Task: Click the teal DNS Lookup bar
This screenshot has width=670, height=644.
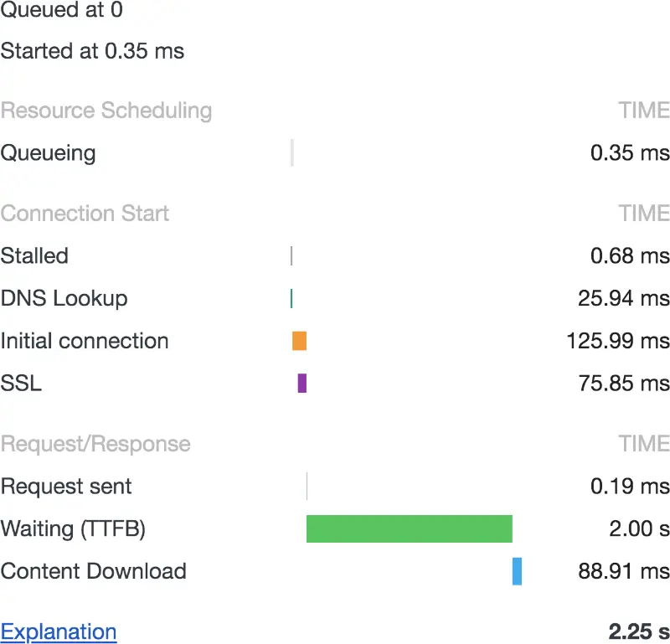Action: point(291,298)
